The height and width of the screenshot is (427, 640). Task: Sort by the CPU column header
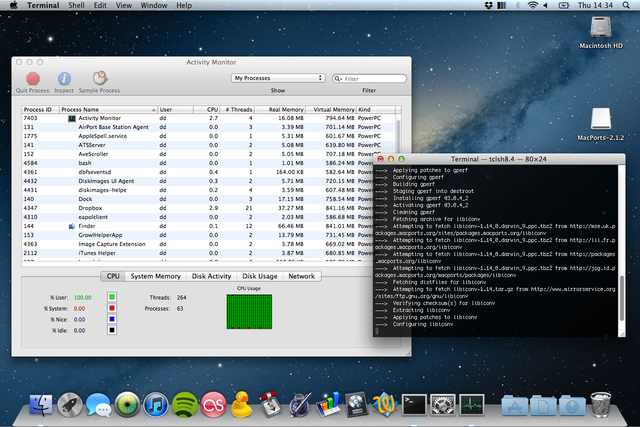(207, 109)
